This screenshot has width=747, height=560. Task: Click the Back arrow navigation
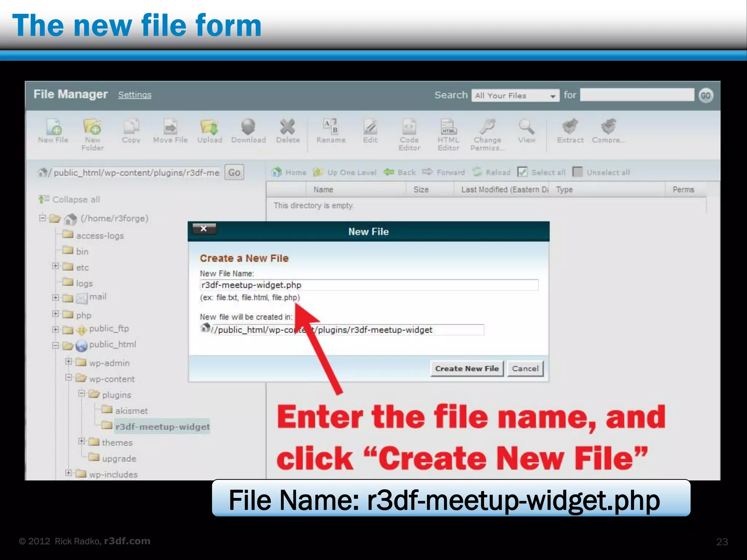(400, 172)
